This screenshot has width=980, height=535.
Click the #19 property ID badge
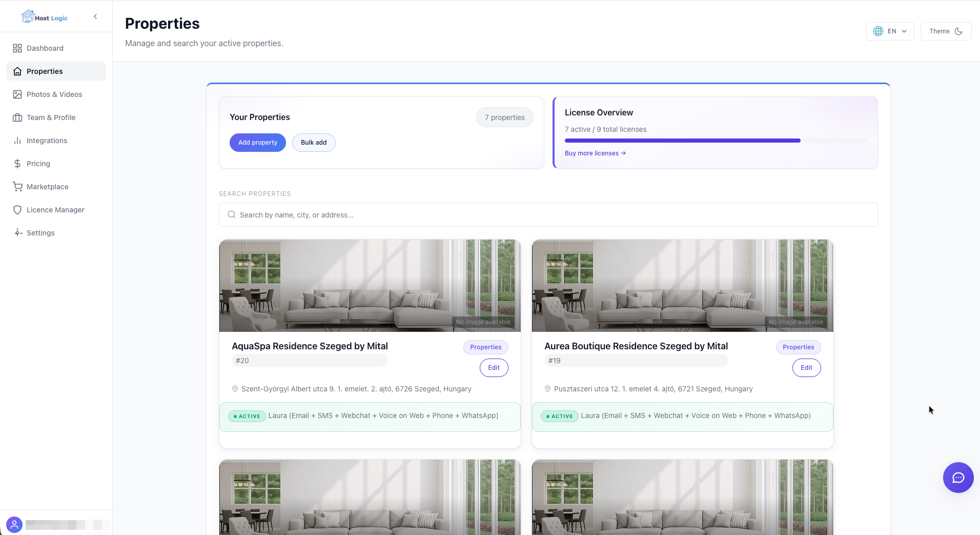coord(636,361)
